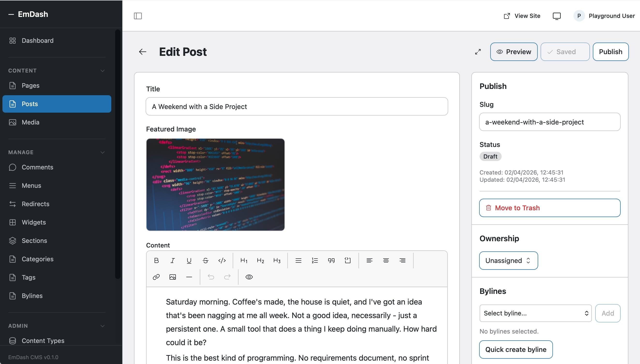Viewport: 640px width, 364px height.
Task: Toggle the editor content preview eye
Action: pyautogui.click(x=249, y=277)
